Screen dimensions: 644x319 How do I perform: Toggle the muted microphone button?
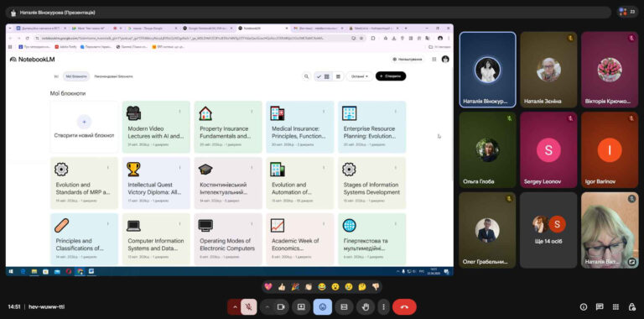coord(248,307)
